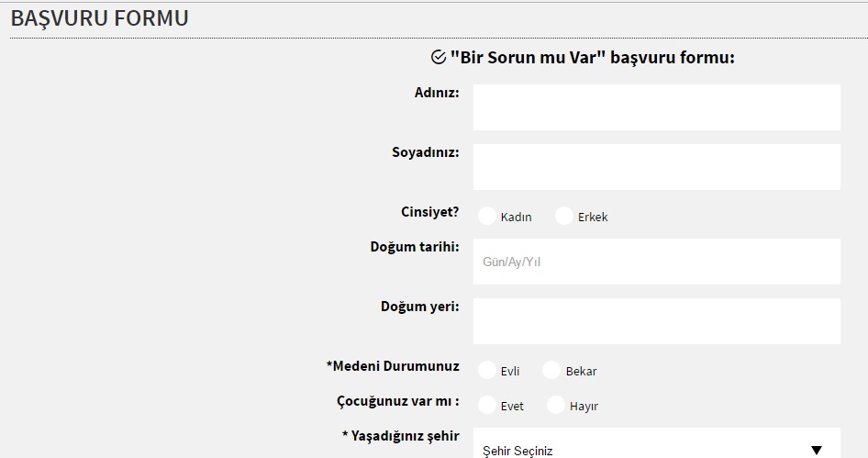
Task: Click the checkmark icon beside form title
Action: click(x=439, y=57)
